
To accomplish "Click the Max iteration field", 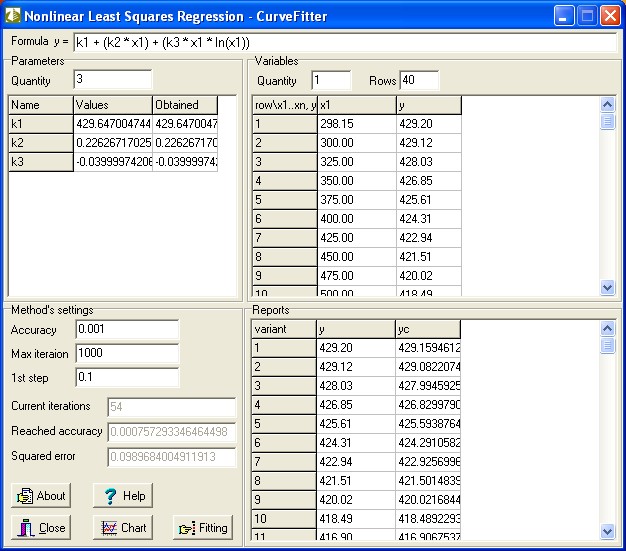I will coord(126,354).
